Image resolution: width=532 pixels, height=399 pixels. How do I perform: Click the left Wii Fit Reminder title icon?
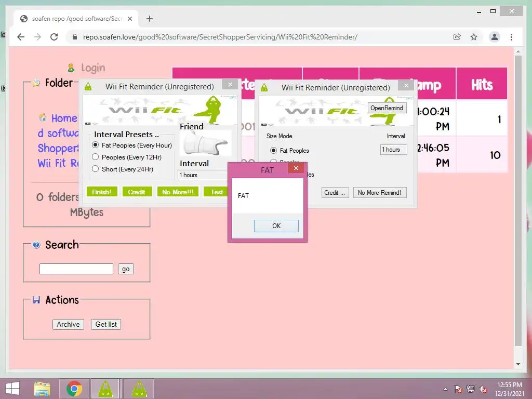coord(88,87)
